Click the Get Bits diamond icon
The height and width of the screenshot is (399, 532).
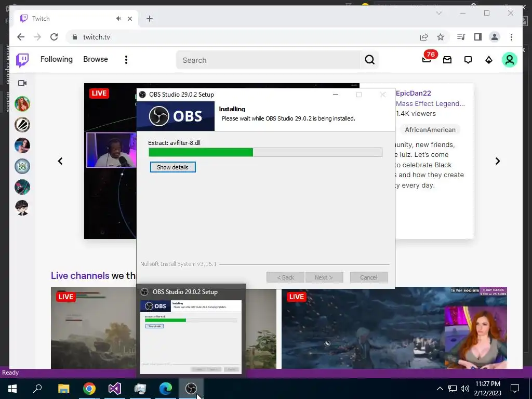coord(488,60)
